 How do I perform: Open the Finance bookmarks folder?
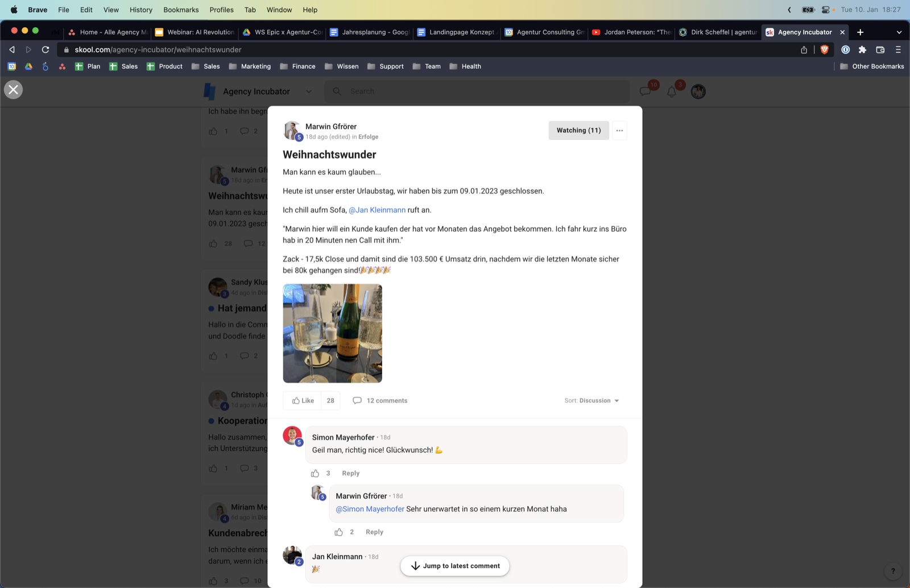[x=297, y=67]
